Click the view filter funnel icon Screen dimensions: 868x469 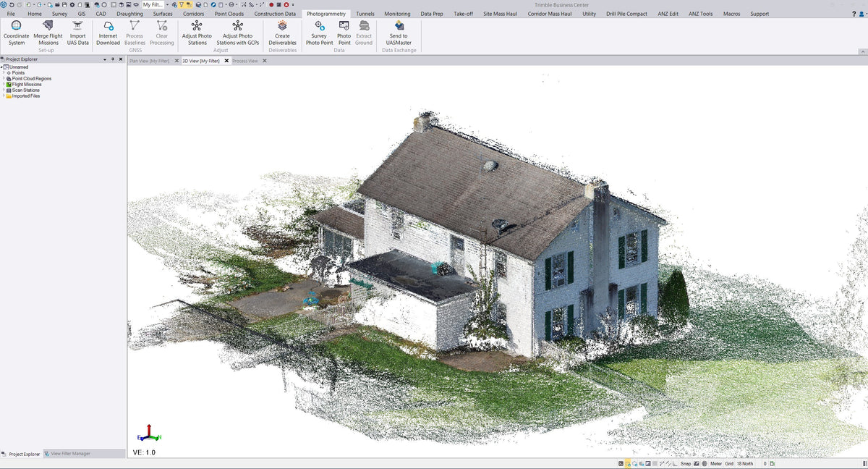(x=182, y=4)
